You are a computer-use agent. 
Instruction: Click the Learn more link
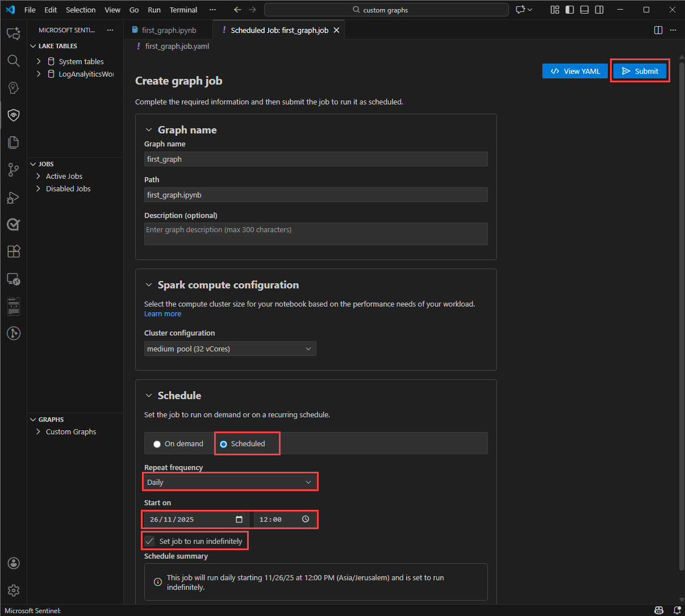pos(162,314)
